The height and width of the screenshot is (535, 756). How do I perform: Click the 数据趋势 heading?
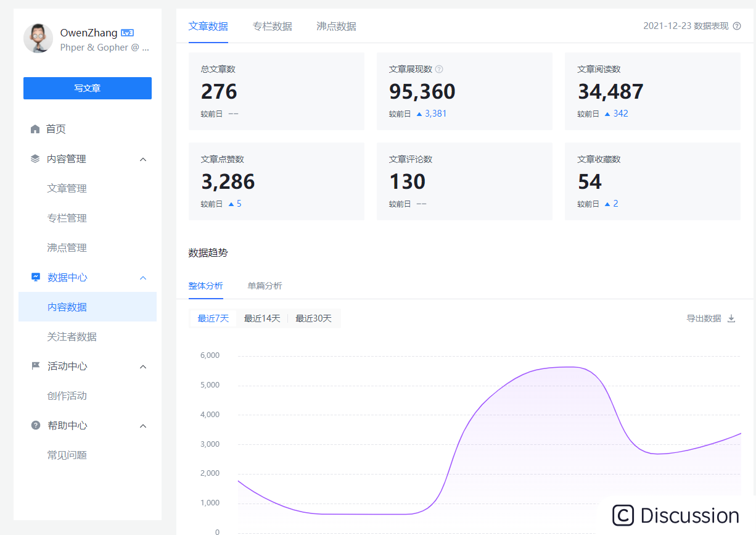click(208, 252)
